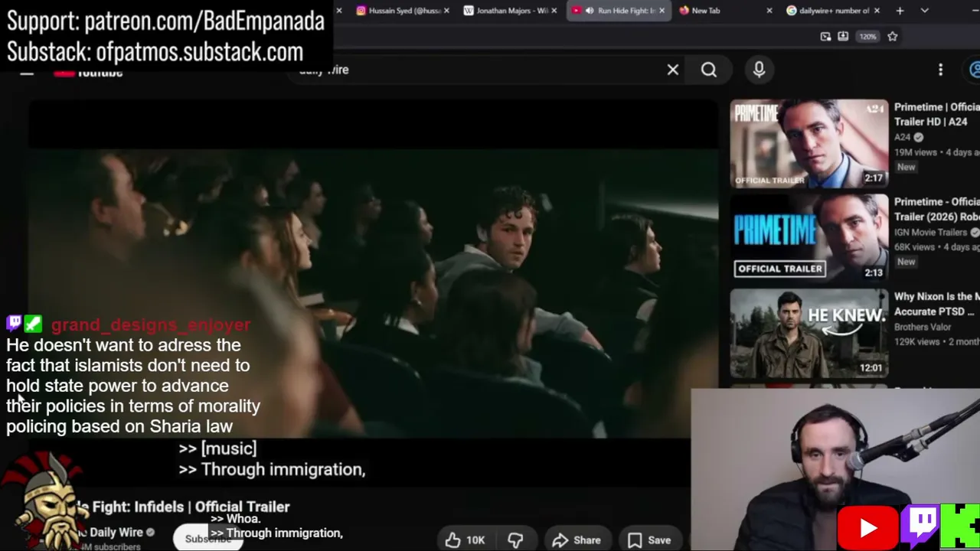Click the '19M views' text on A24 video
This screenshot has width=980, height=551.
click(916, 152)
